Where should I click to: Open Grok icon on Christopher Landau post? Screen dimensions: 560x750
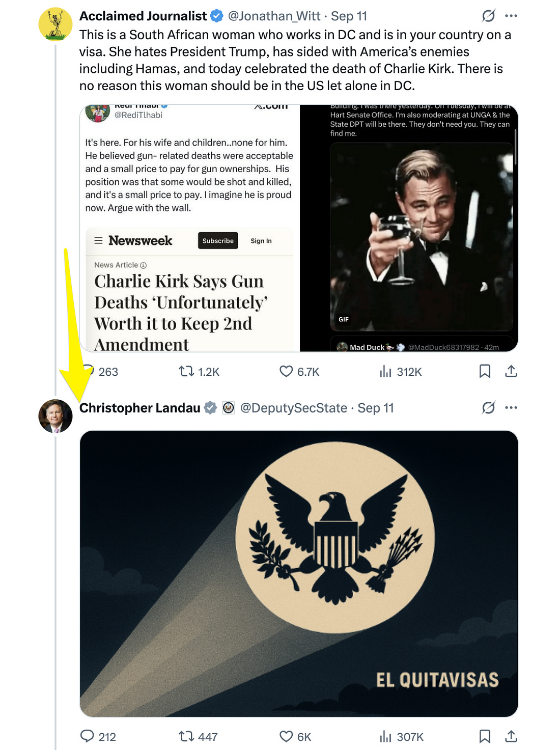click(488, 408)
